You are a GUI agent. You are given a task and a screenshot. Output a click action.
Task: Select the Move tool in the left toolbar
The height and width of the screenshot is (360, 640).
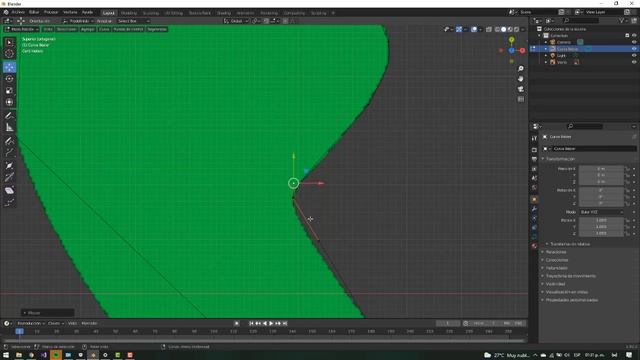(x=9, y=67)
